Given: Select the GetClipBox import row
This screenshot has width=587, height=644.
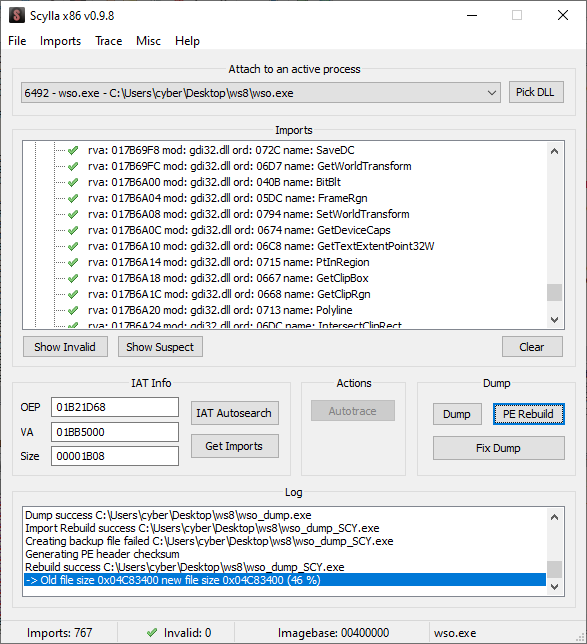Looking at the screenshot, I should 228,278.
